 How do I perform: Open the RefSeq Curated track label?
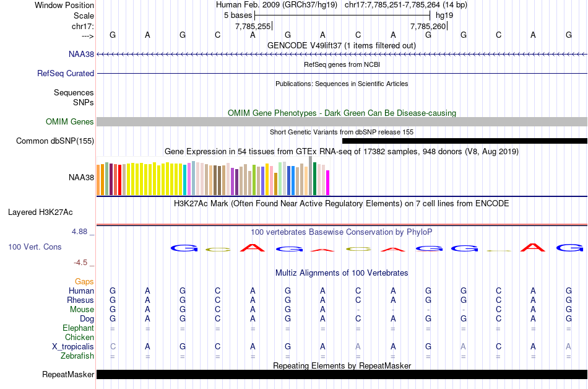tap(66, 74)
